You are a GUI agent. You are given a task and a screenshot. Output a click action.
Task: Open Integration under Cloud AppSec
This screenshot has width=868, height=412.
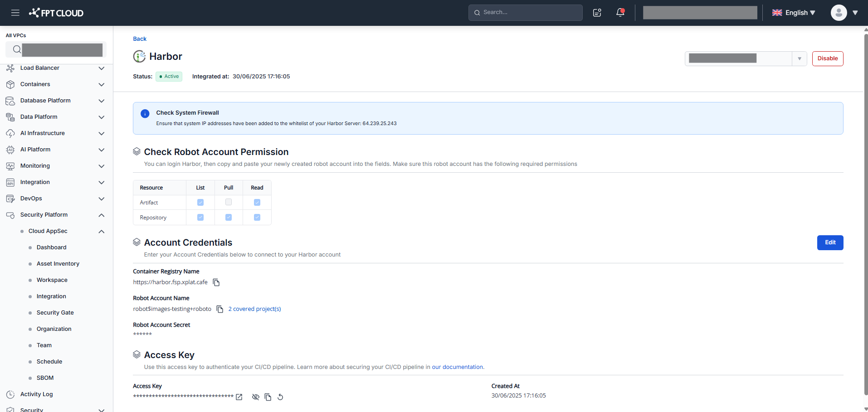click(51, 296)
